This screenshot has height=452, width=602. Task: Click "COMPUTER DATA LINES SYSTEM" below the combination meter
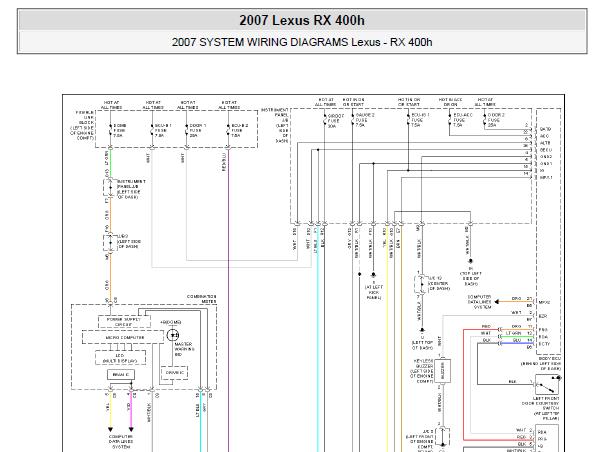121,442
